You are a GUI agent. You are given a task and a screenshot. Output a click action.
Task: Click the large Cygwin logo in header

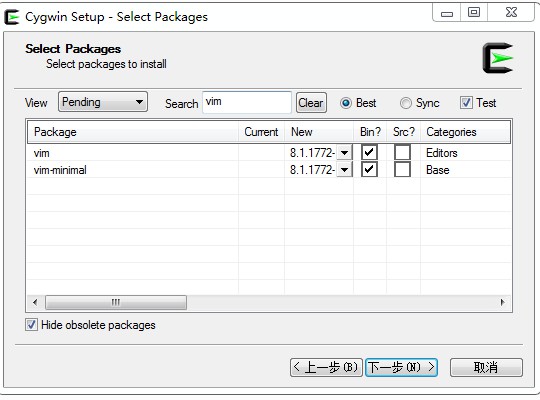(x=498, y=58)
